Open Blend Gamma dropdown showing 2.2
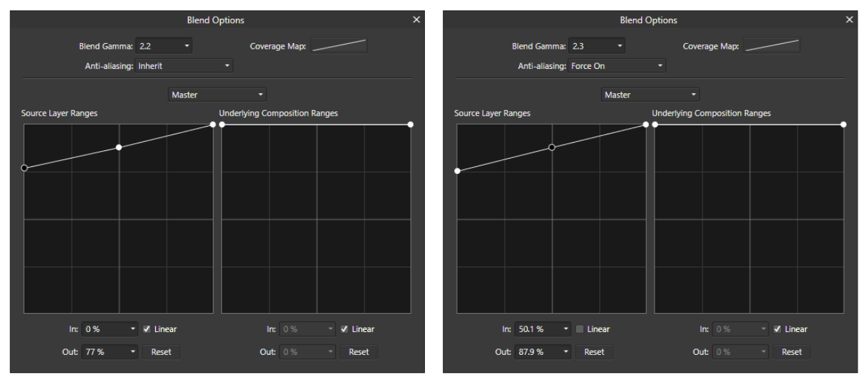Screen dimensions: 868x382 point(164,47)
